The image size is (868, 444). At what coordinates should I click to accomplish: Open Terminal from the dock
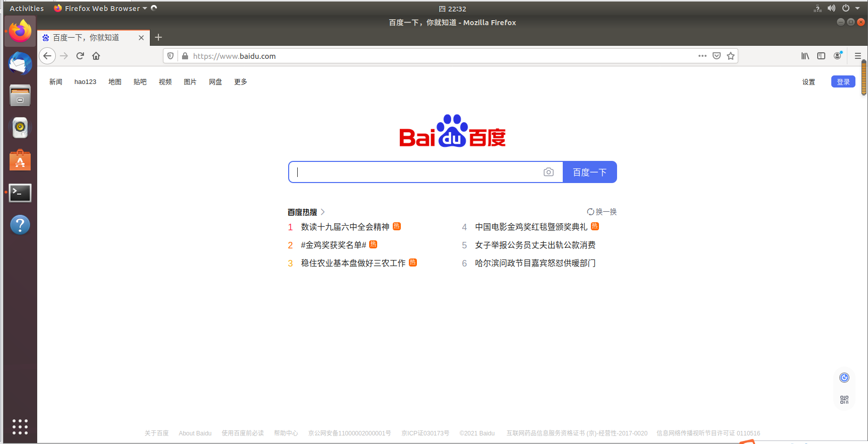click(20, 193)
